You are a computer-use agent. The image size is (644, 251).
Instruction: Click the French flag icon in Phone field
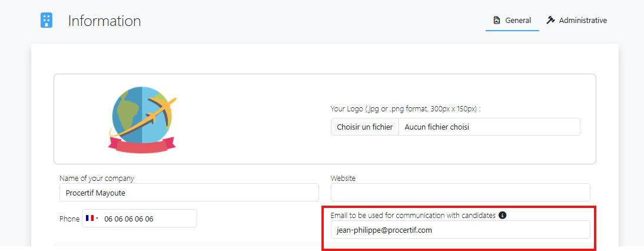point(89,219)
